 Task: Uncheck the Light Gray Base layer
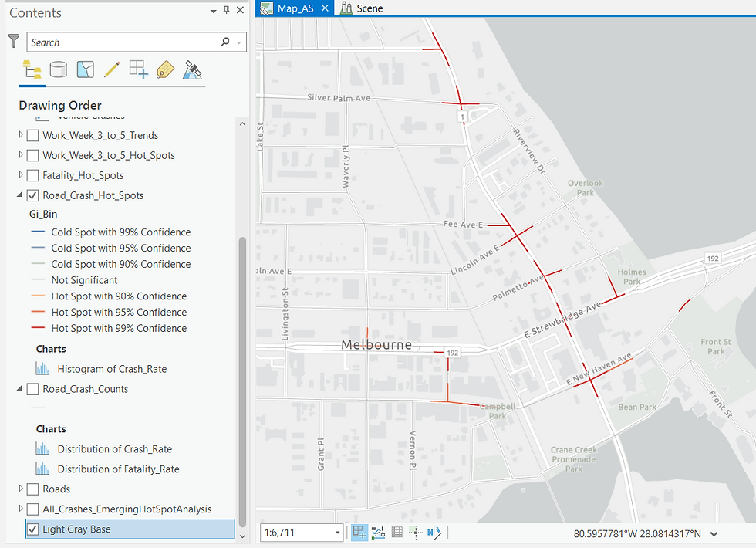(32, 529)
